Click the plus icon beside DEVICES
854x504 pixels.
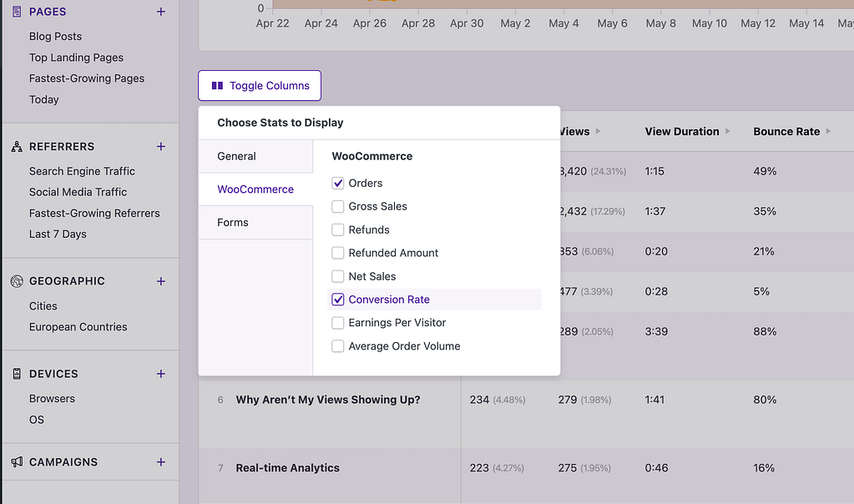coord(160,374)
